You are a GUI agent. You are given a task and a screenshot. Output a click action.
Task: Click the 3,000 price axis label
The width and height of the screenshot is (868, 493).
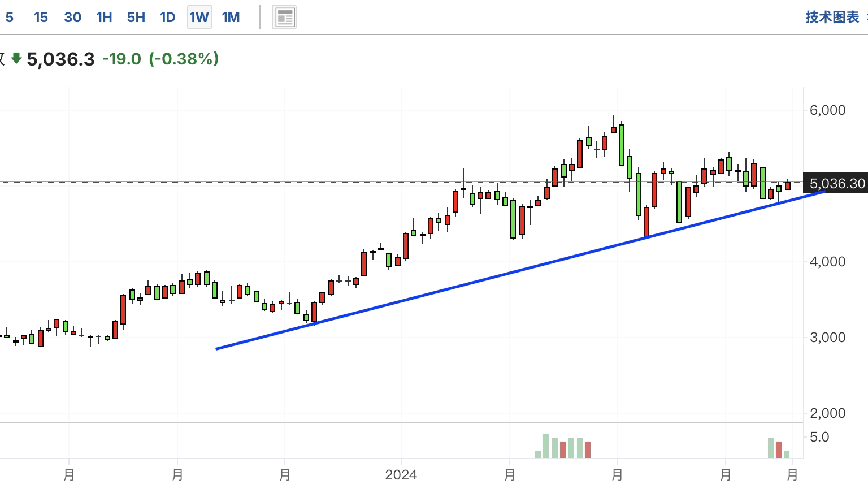(x=827, y=338)
